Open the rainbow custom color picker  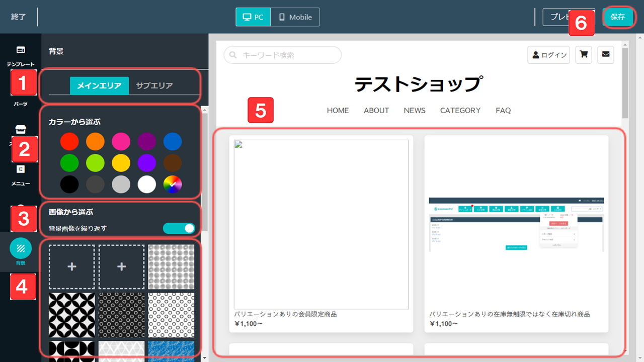click(x=173, y=185)
